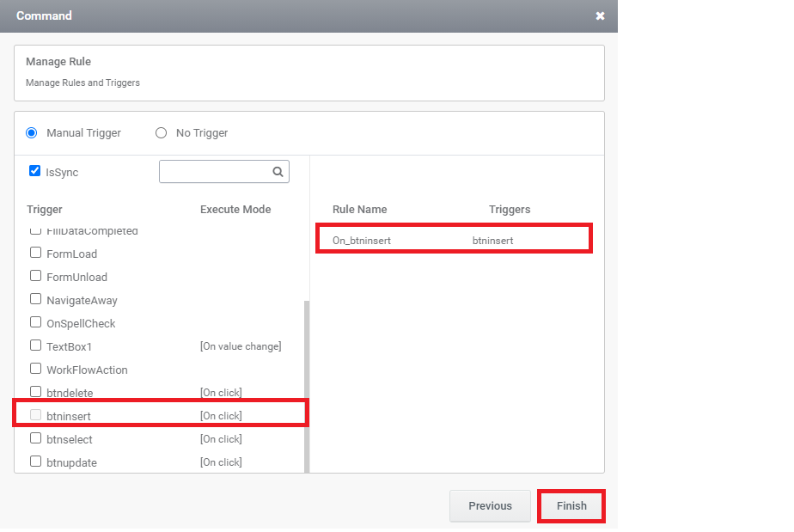Click the Finish button

click(571, 505)
